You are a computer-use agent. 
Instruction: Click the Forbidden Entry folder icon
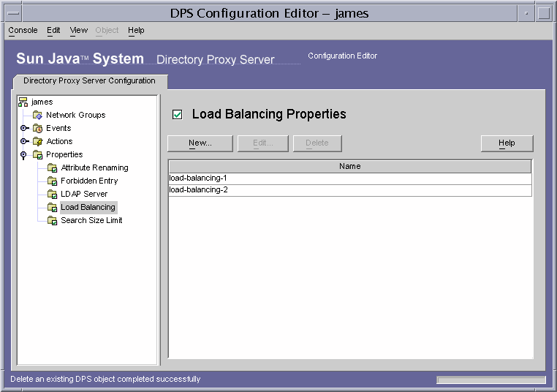(52, 181)
